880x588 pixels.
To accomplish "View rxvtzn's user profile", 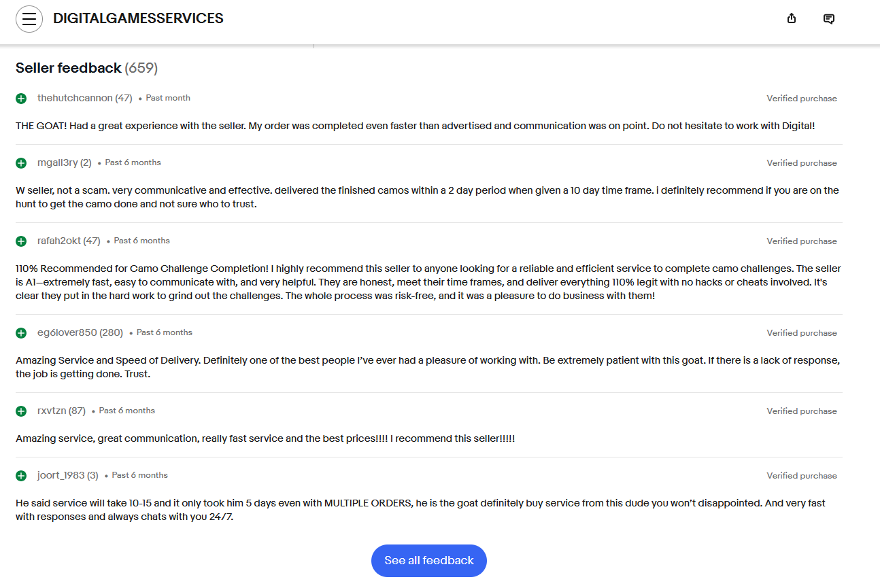I will pyautogui.click(x=52, y=411).
